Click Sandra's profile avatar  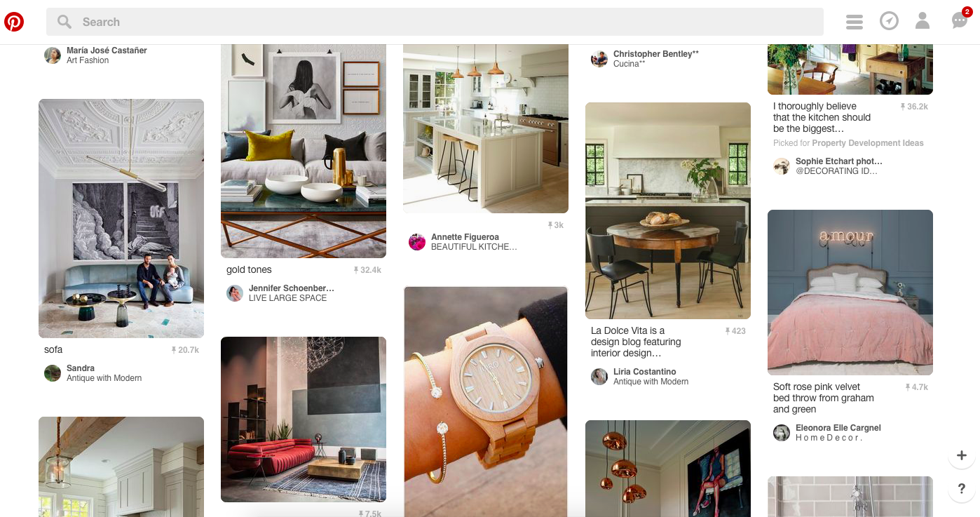(53, 373)
